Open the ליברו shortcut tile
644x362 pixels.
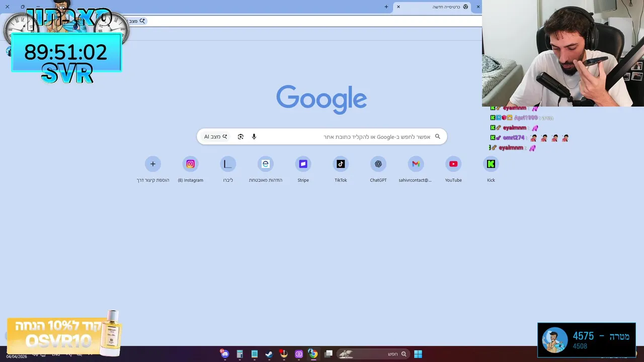tap(228, 169)
